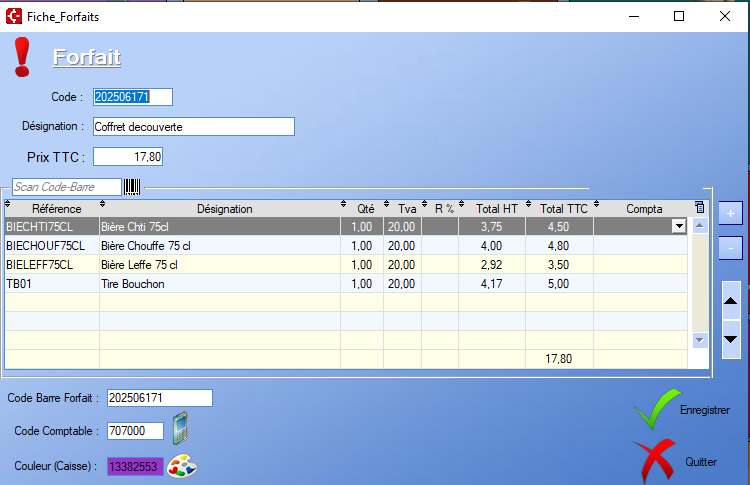Click the phone icon beside Code Comptable
Screen dimensions: 750x485
[x=179, y=429]
